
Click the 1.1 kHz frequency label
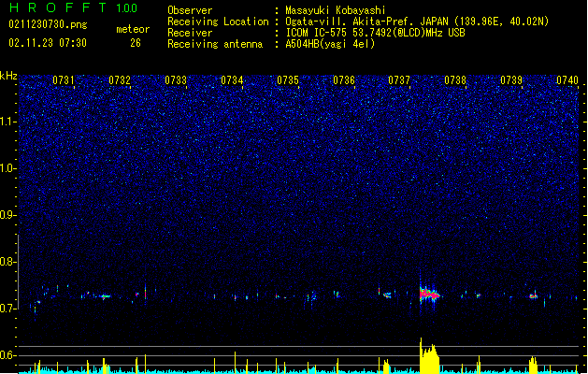point(8,122)
